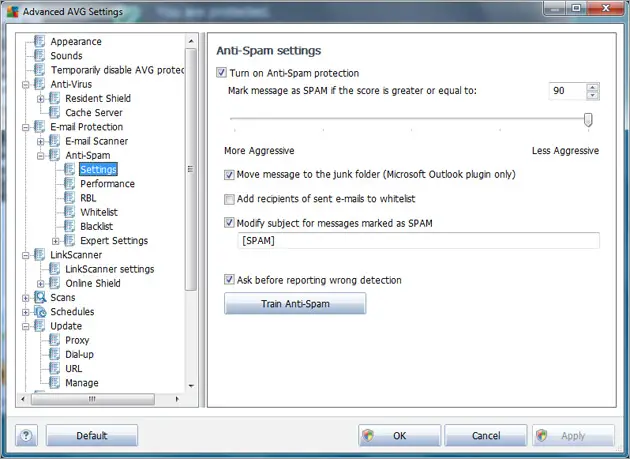Collapse the LinkScanner tree node
The image size is (630, 459).
point(26,256)
